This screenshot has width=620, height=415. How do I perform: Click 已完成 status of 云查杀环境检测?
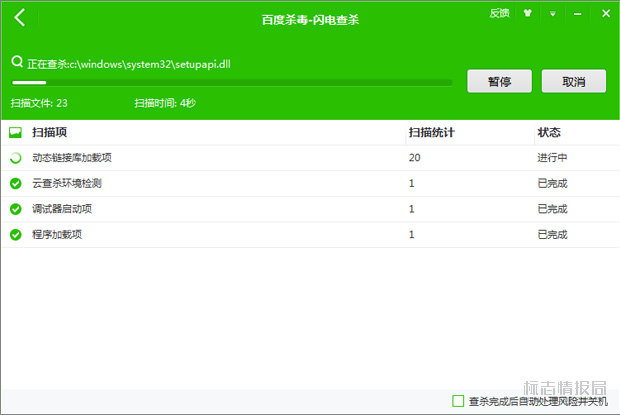pyautogui.click(x=552, y=183)
